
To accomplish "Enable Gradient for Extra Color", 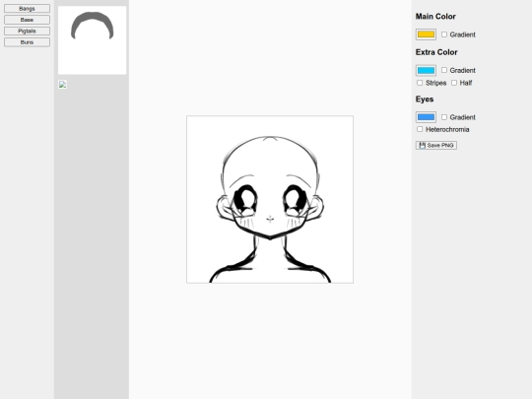I will (444, 70).
